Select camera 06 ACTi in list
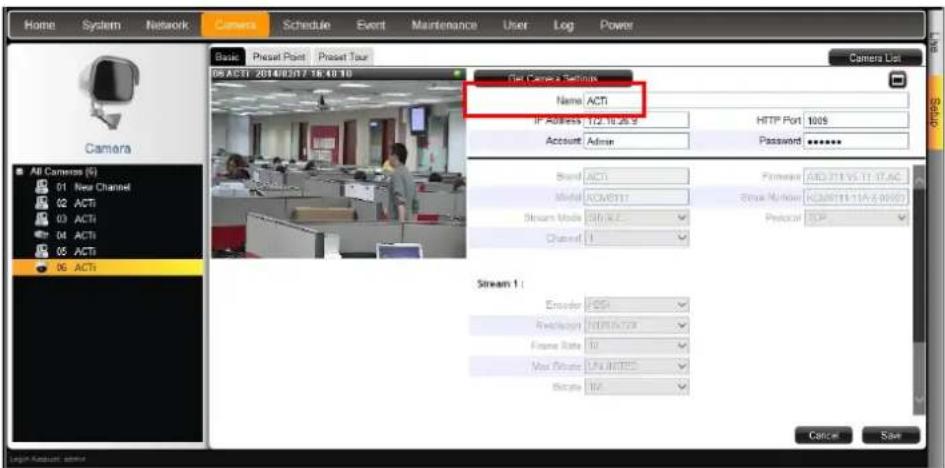The width and height of the screenshot is (945, 468). point(108,268)
